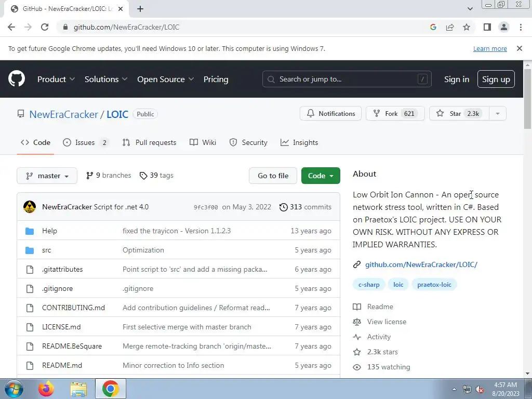The width and height of the screenshot is (532, 399).
Task: Switch to the Insights tab
Action: click(299, 142)
